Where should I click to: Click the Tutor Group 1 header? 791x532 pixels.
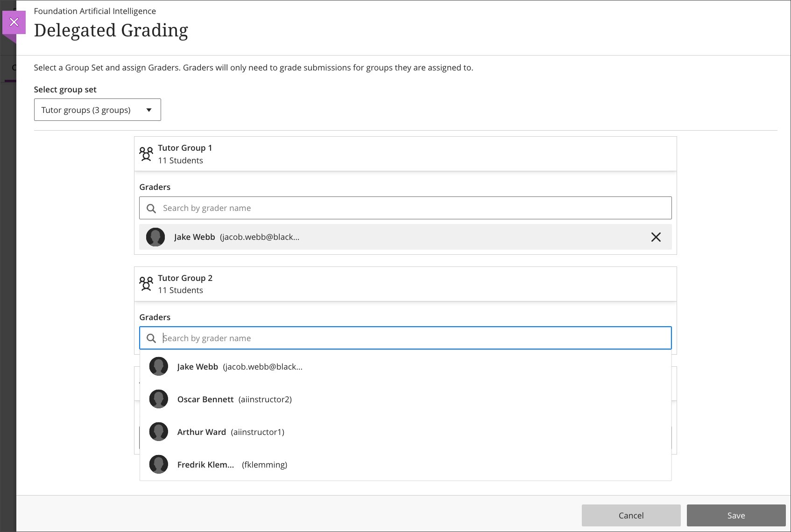tap(404, 154)
